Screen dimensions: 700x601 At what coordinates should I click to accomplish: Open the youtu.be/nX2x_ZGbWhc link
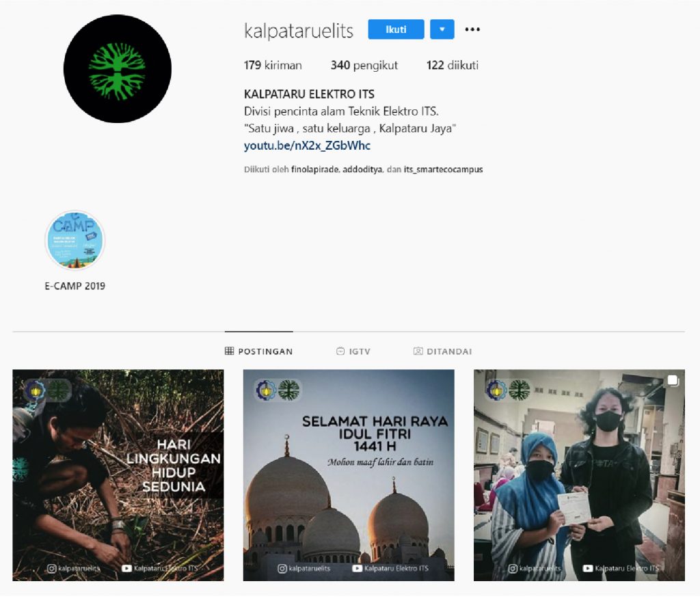(307, 146)
